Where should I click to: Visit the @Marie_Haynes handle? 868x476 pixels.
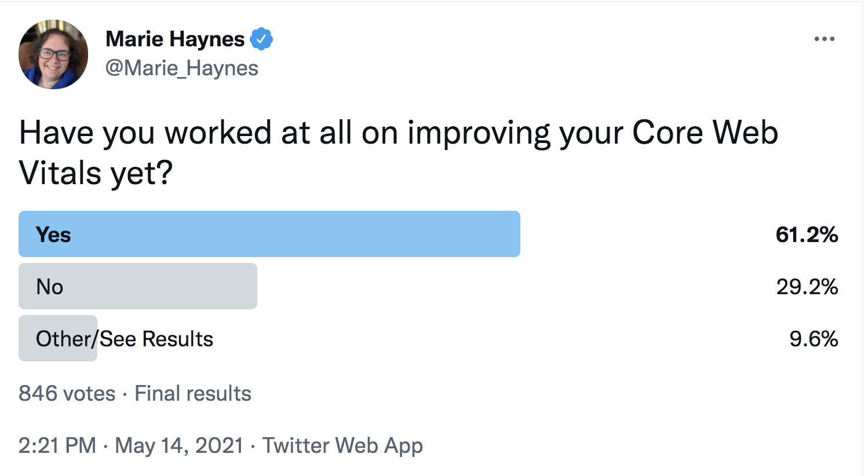(x=181, y=68)
